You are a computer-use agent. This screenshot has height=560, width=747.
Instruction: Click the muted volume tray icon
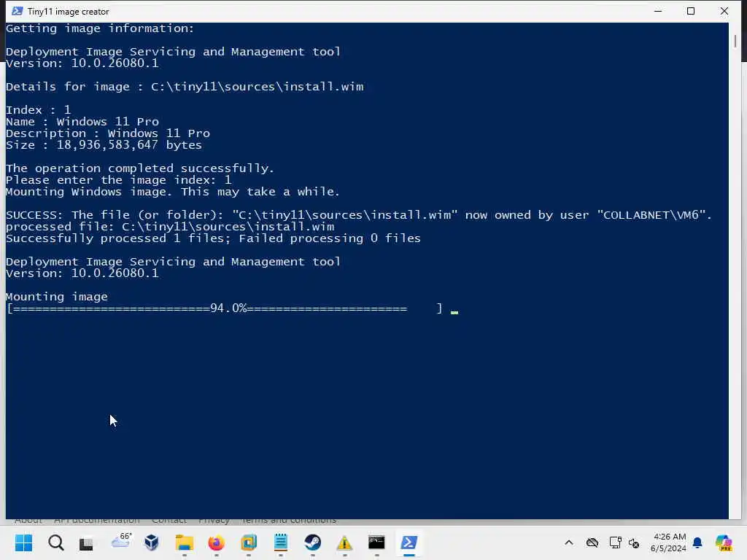tap(634, 542)
